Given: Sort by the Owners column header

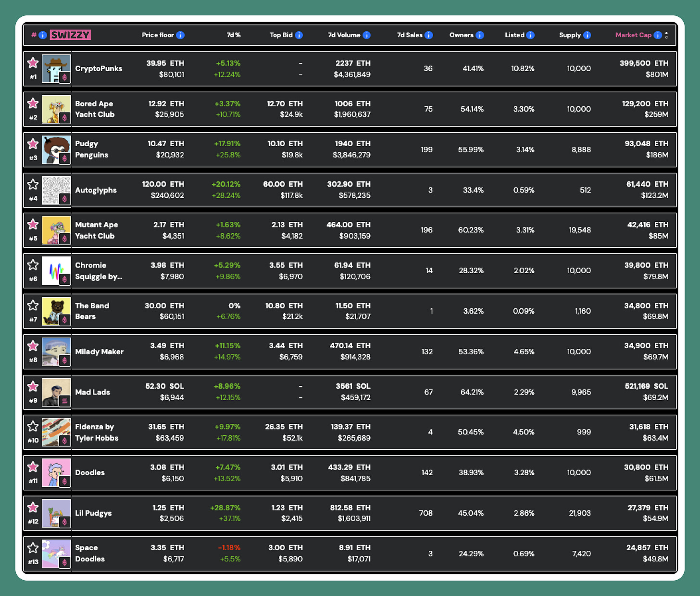Looking at the screenshot, I should 462,35.
